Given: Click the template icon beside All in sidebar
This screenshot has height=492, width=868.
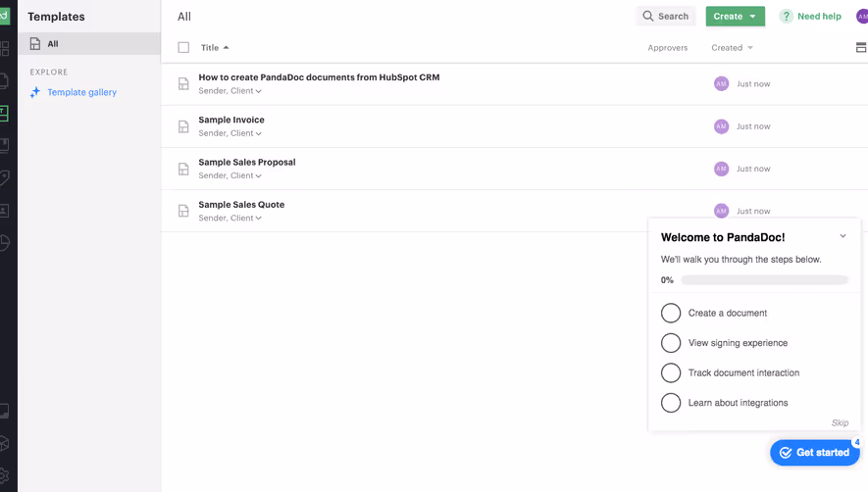Looking at the screenshot, I should tap(35, 44).
